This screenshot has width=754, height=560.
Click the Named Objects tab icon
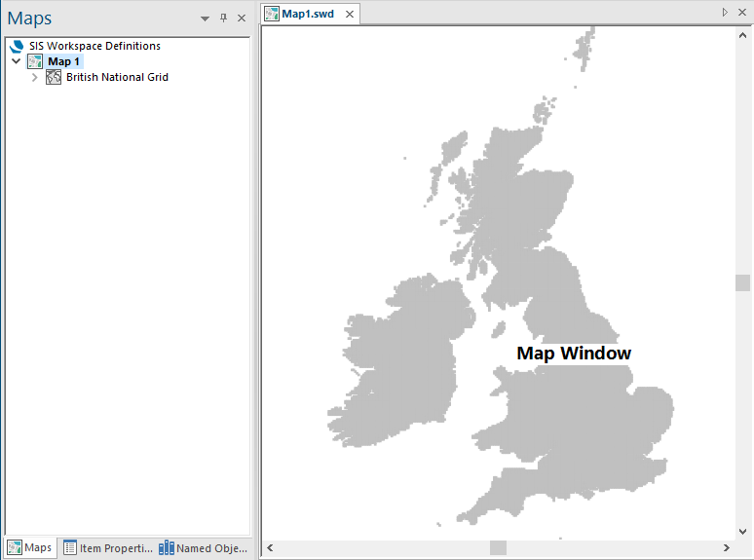[167, 548]
